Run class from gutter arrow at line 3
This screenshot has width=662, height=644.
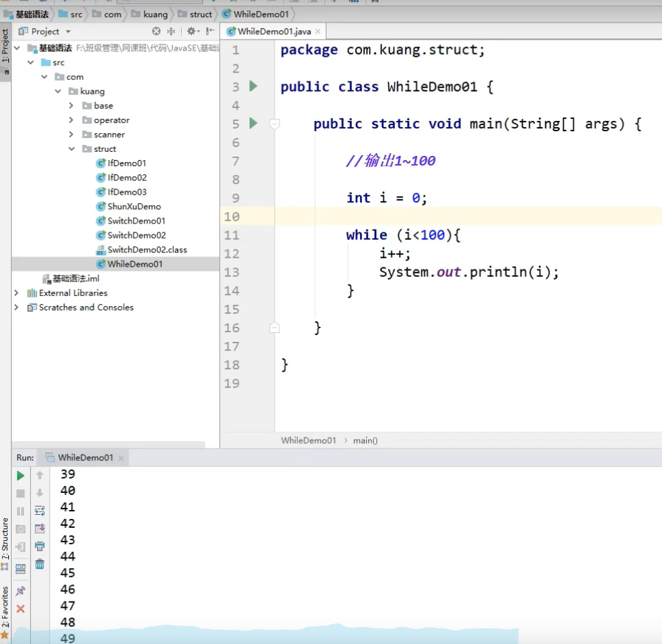point(253,86)
